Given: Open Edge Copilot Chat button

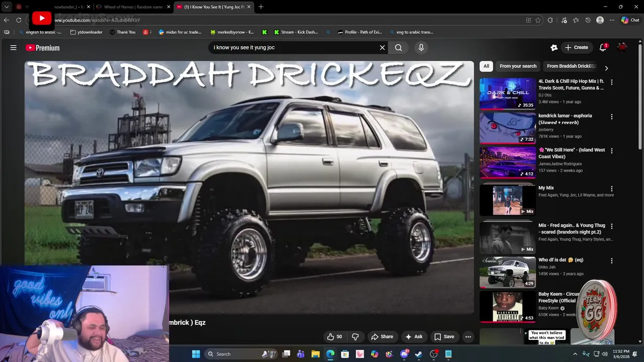Looking at the screenshot, I should click(629, 20).
